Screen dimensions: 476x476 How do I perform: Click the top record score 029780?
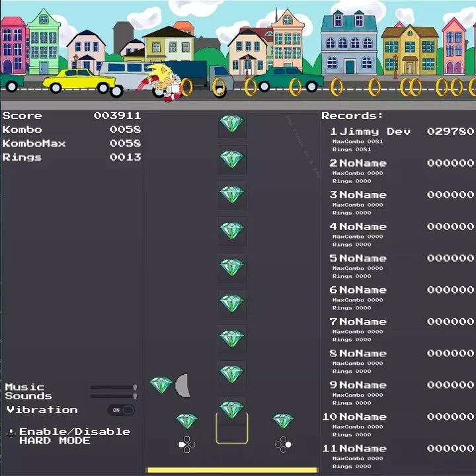tap(450, 131)
